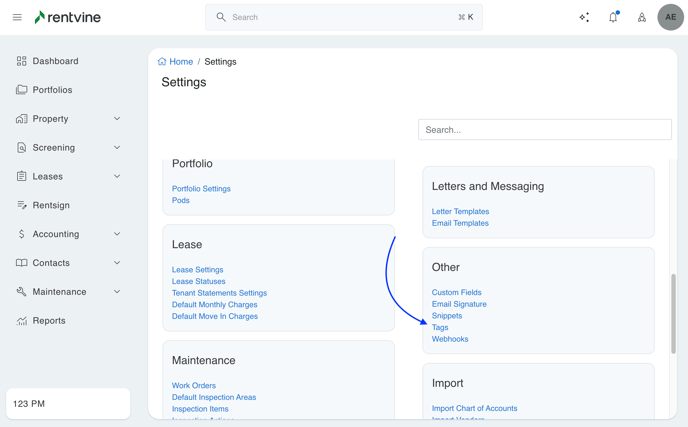Open the user avatar AE menu
Screen dimensions: 688x427
(x=670, y=17)
